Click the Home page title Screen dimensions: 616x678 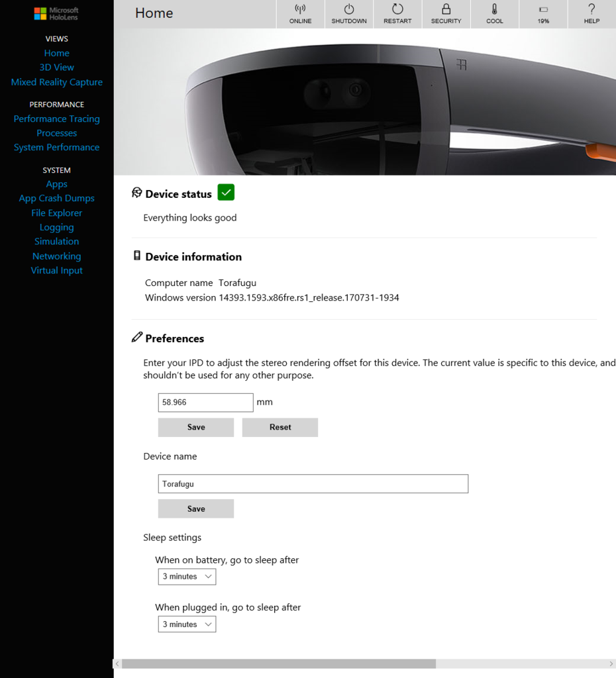(x=154, y=13)
